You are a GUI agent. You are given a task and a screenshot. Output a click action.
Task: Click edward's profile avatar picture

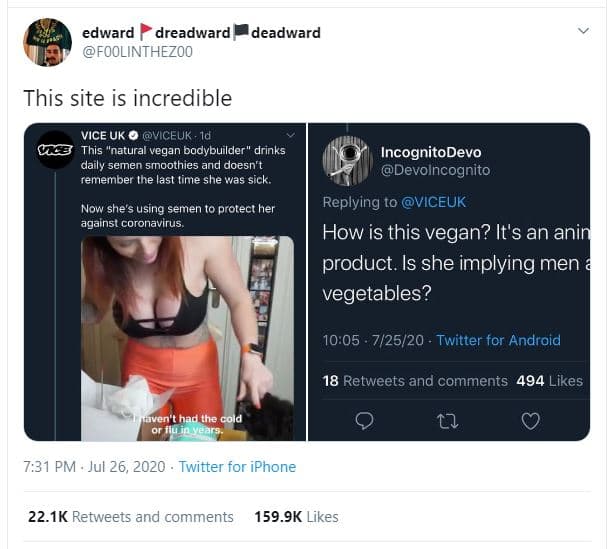pyautogui.click(x=47, y=41)
